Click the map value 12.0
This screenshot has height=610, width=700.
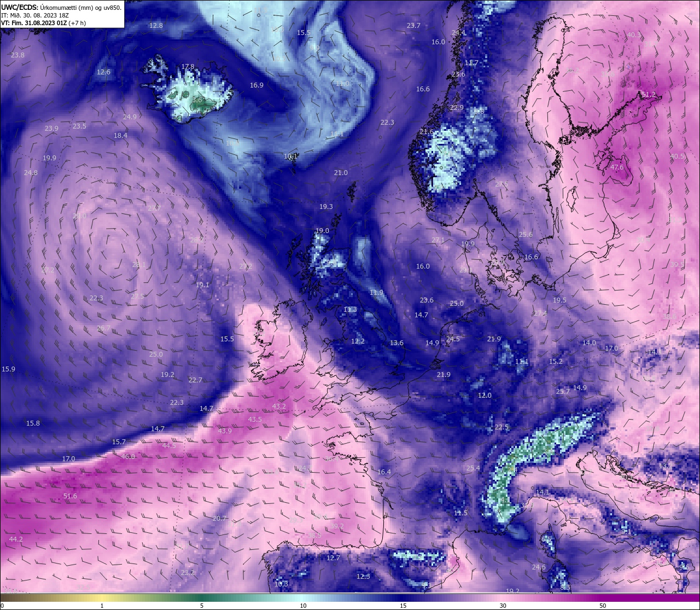[x=485, y=396]
